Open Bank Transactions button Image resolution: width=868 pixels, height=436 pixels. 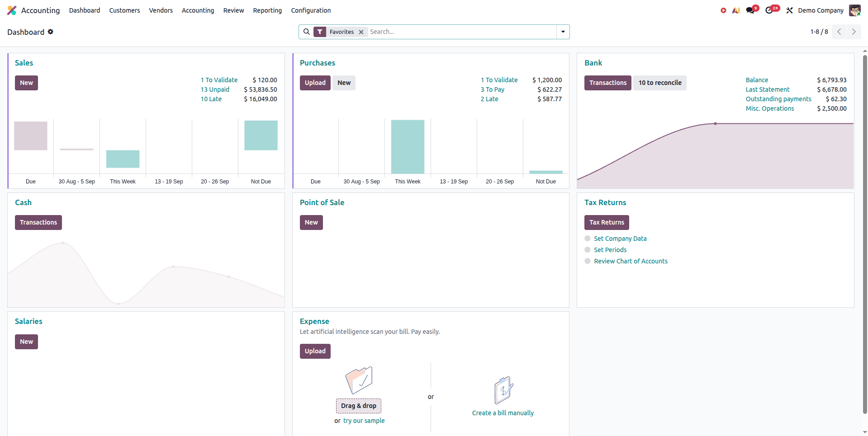click(608, 83)
